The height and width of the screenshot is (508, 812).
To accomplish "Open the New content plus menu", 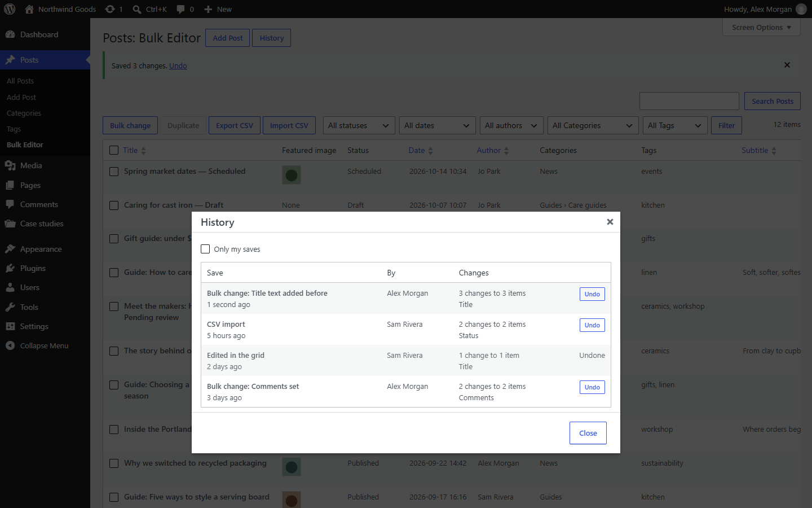I will click(218, 9).
